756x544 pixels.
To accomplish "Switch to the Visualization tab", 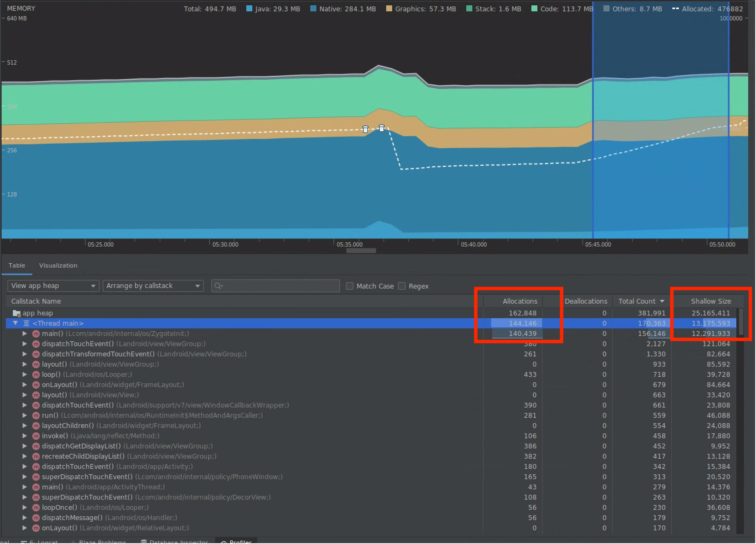I will [58, 265].
